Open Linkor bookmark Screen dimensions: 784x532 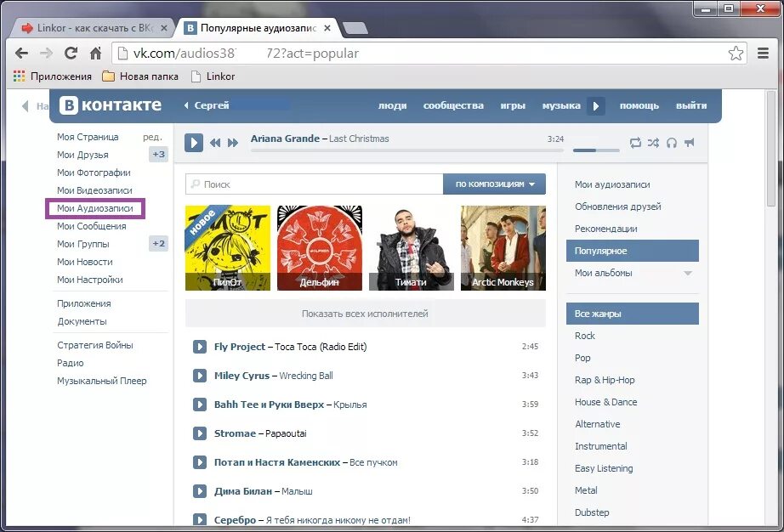(x=213, y=76)
